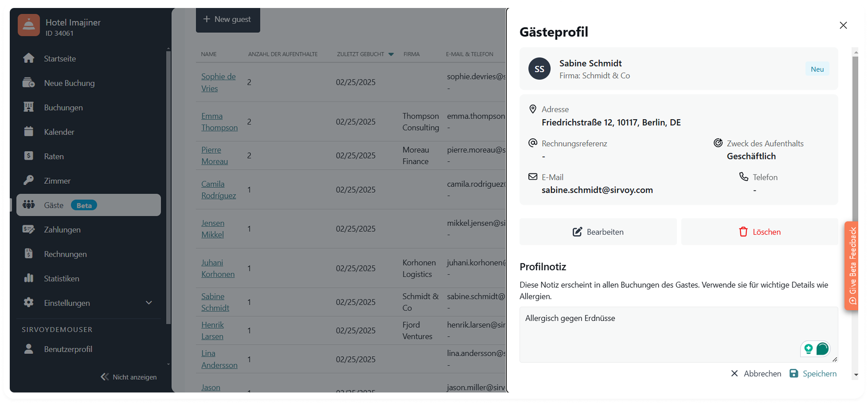Open the Give Beta Feedback tab
The width and height of the screenshot is (868, 404).
tap(852, 267)
